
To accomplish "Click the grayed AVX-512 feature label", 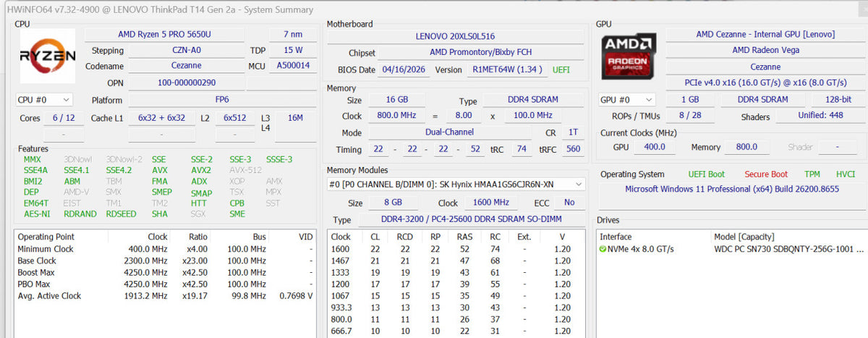I will [x=245, y=171].
